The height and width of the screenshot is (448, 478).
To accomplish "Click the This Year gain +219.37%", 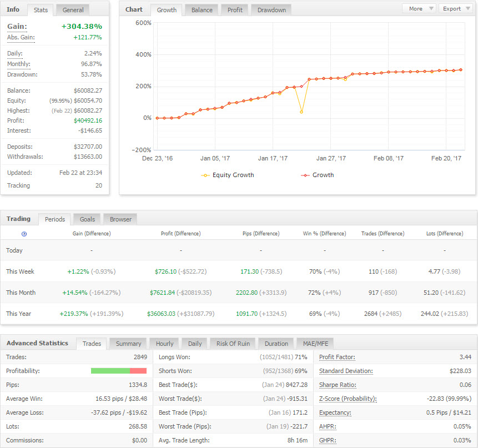I will 74,314.
